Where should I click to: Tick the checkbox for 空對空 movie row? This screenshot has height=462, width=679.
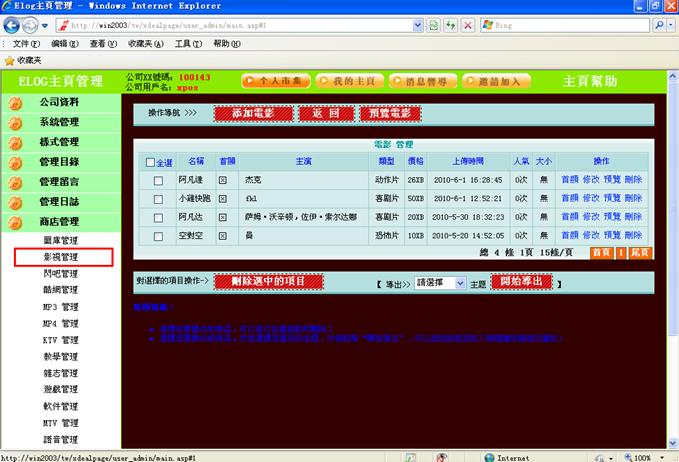158,235
